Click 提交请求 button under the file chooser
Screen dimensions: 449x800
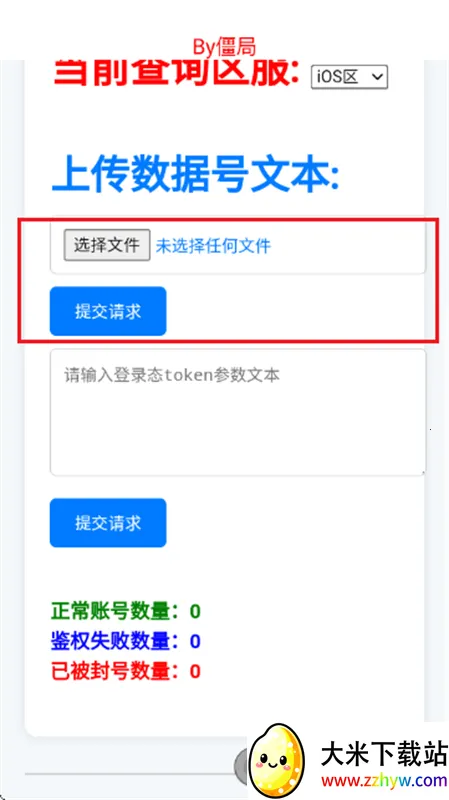[108, 311]
